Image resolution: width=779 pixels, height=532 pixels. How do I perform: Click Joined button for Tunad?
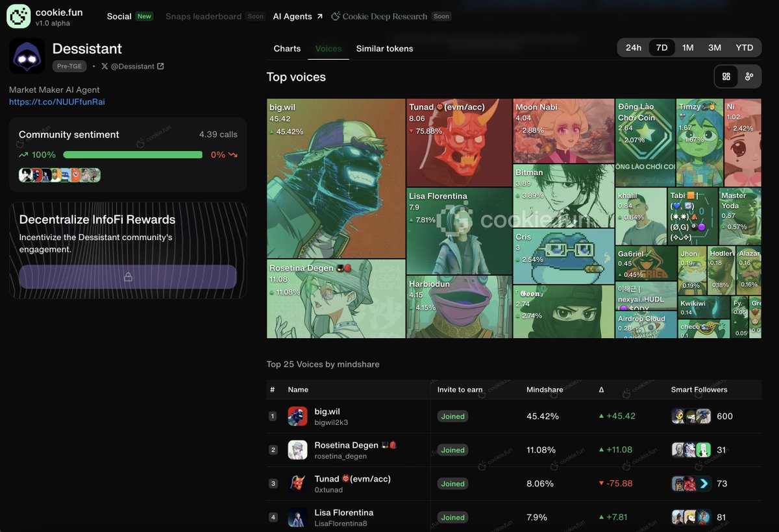(452, 484)
